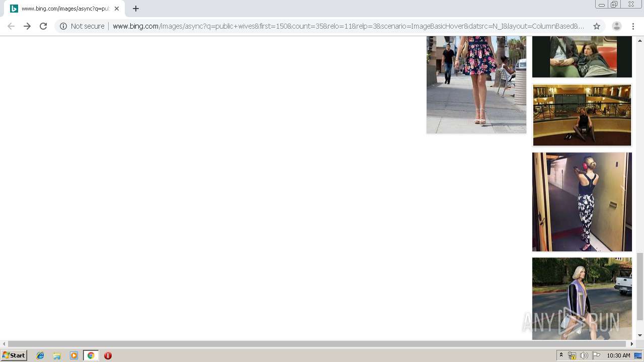
Task: Click the horizontal scrollbar thumb
Action: 317,344
